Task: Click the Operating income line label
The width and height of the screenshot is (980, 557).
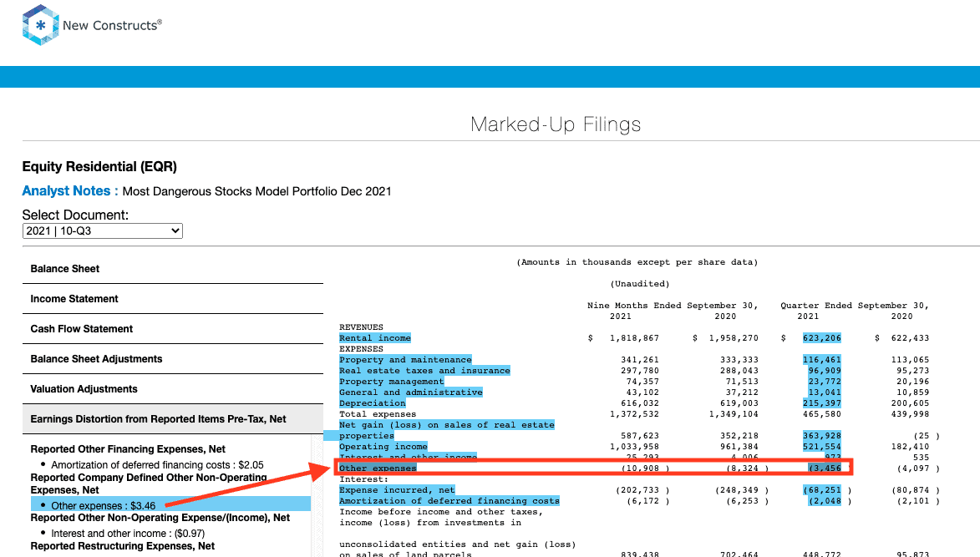Action: (383, 447)
